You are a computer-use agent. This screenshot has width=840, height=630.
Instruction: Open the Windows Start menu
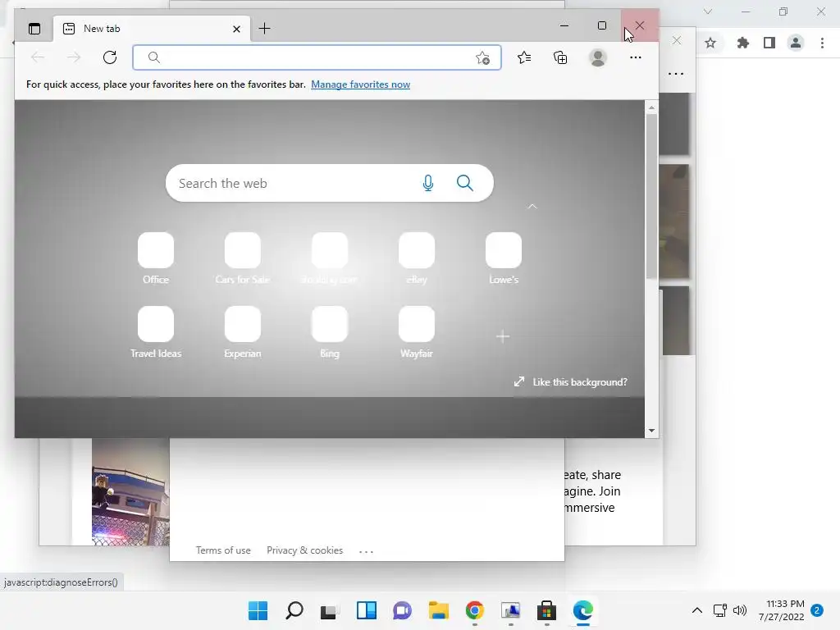pos(258,610)
